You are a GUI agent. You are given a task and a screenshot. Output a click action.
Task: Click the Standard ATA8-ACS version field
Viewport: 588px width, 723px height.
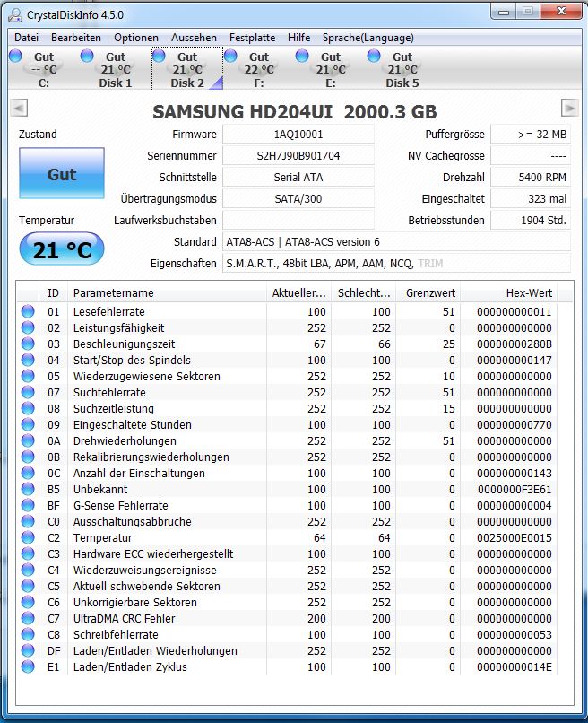click(x=396, y=241)
